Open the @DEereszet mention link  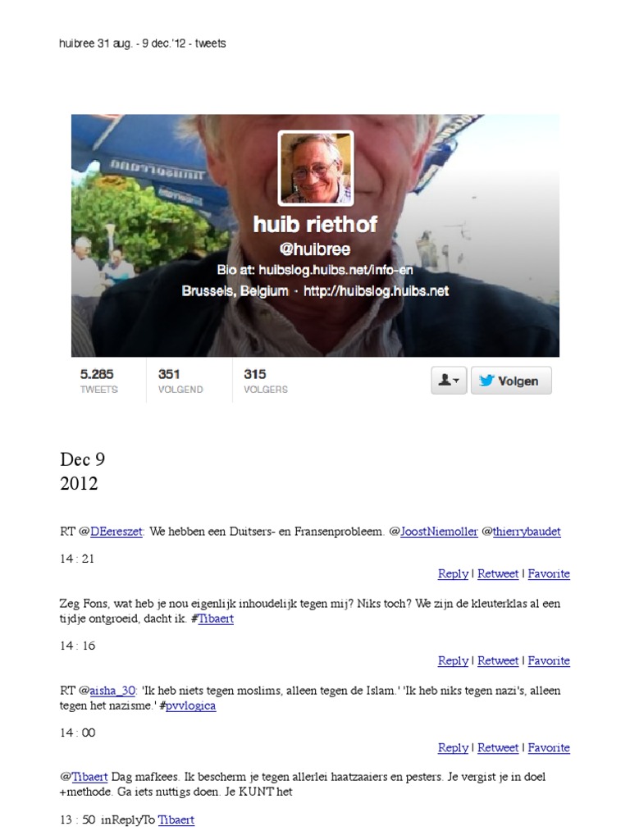pos(116,532)
